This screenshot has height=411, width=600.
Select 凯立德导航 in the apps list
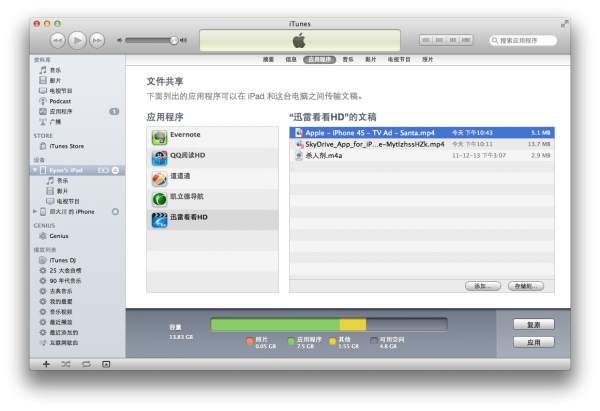click(x=212, y=199)
